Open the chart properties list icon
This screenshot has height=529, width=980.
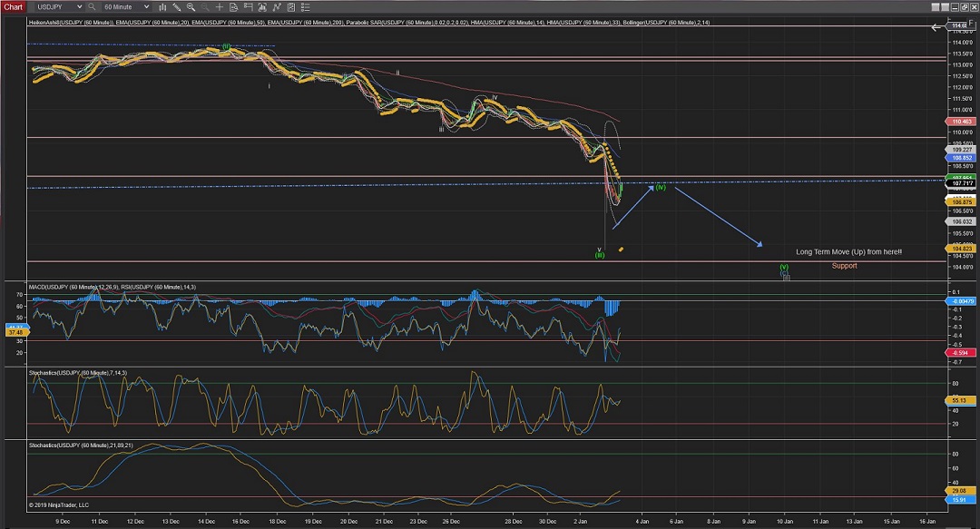[307, 7]
